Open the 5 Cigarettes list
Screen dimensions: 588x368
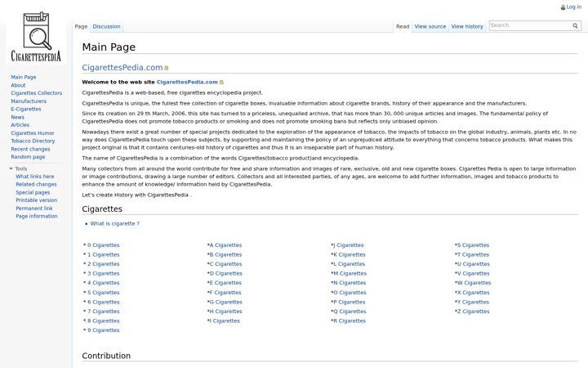(x=104, y=293)
